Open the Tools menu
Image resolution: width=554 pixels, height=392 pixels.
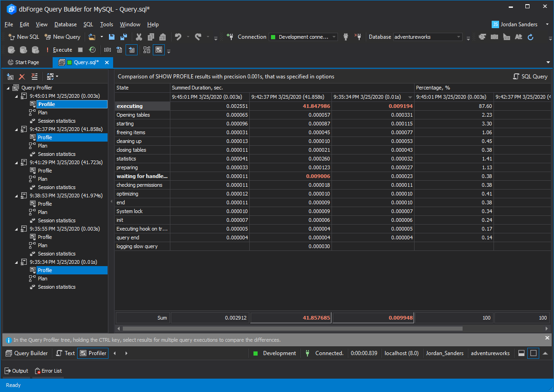click(107, 24)
